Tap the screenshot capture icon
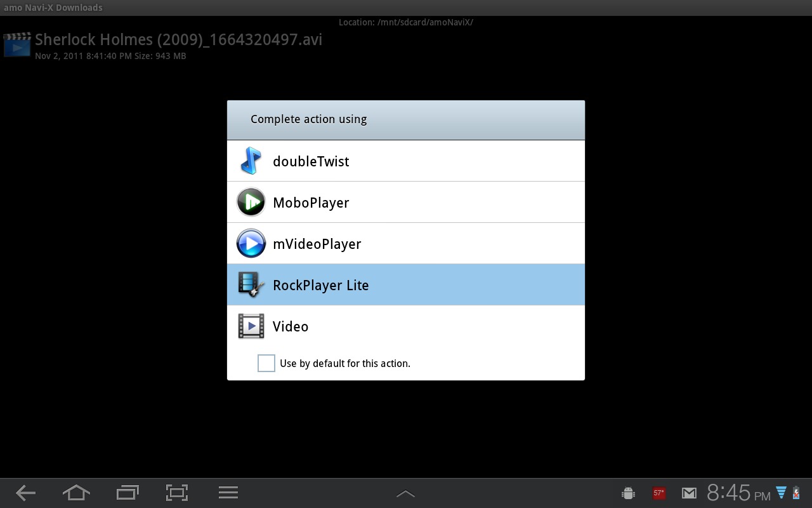The height and width of the screenshot is (508, 812). pyautogui.click(x=177, y=493)
